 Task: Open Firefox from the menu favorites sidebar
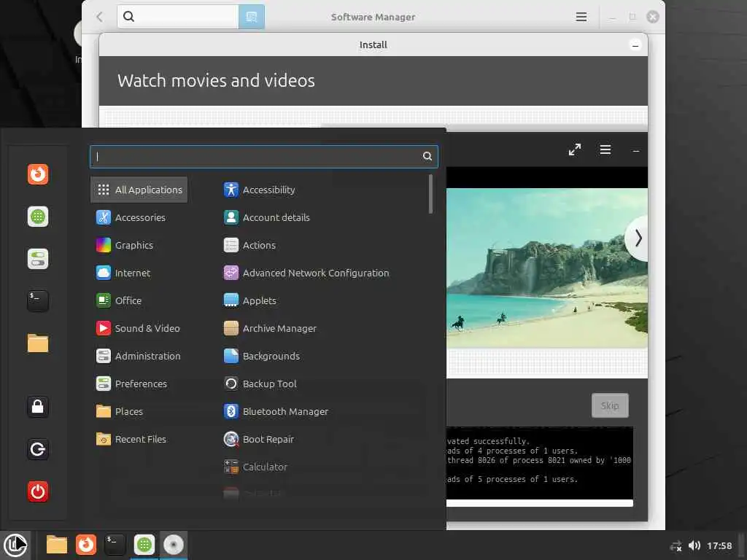(38, 174)
